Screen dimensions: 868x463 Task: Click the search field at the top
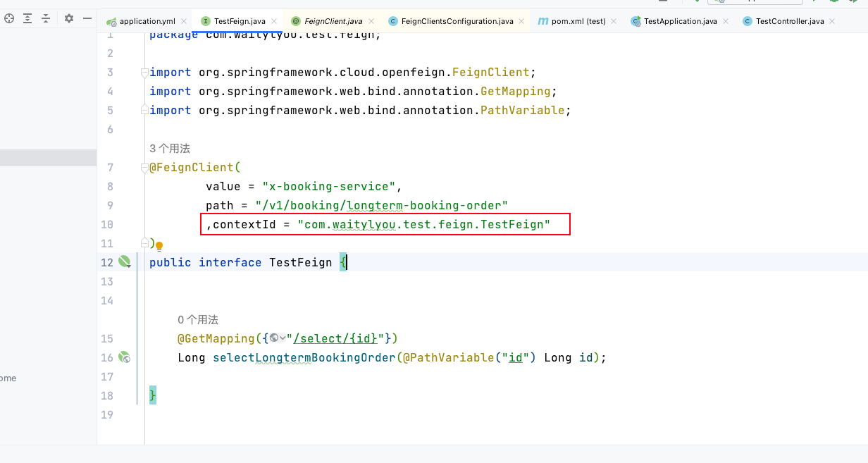(x=754, y=2)
